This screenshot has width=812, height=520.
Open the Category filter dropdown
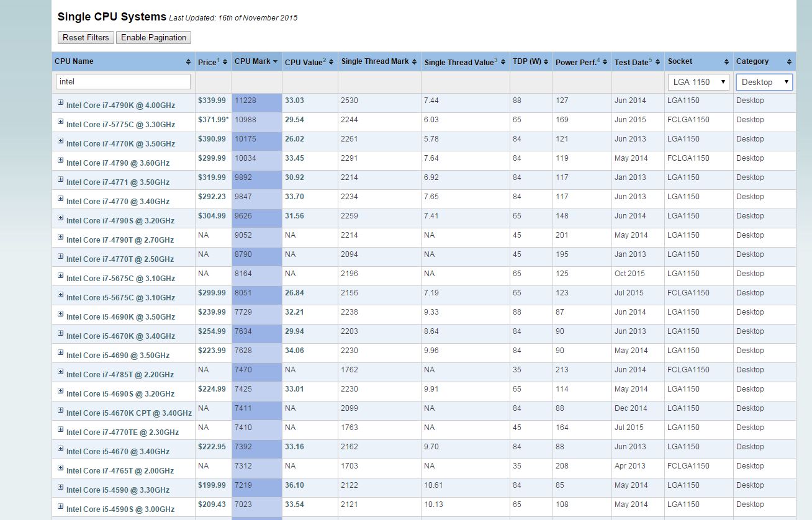tap(764, 82)
